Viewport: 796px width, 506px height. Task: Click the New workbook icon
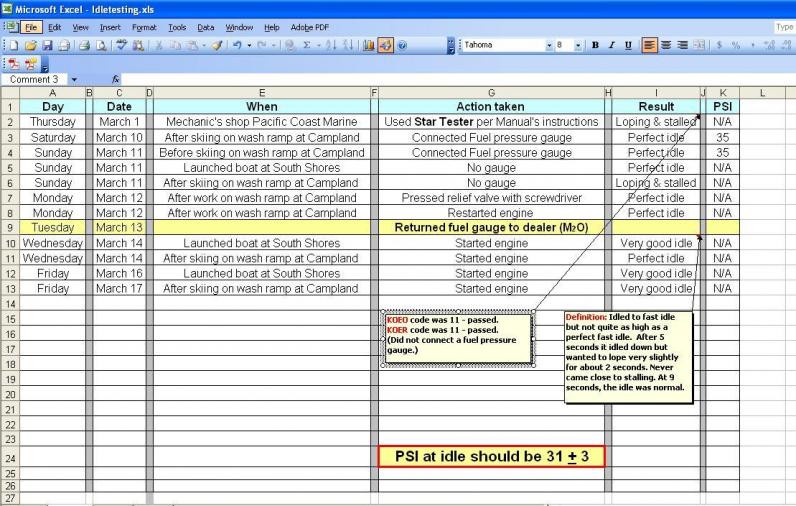[8, 46]
